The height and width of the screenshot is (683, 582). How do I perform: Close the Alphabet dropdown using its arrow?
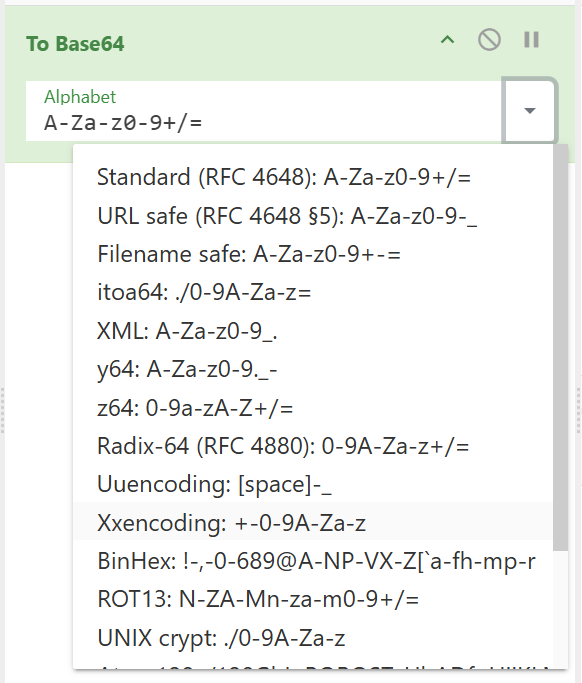530,111
